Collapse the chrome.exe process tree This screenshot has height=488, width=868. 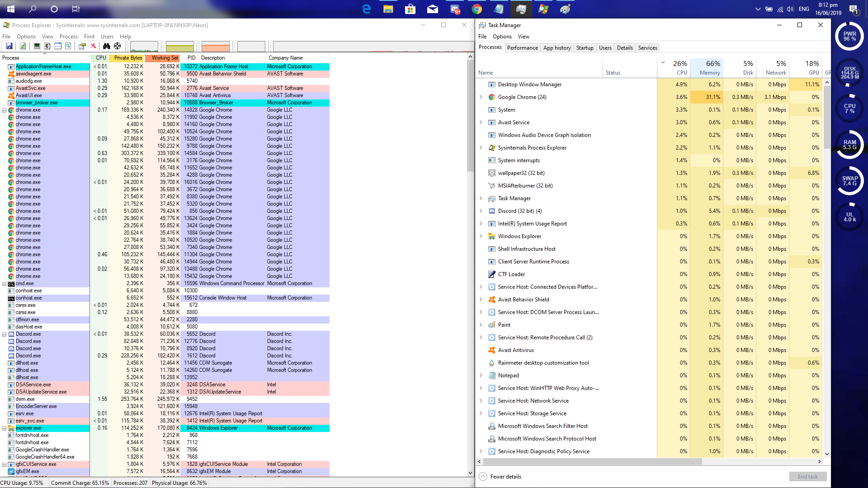point(5,110)
